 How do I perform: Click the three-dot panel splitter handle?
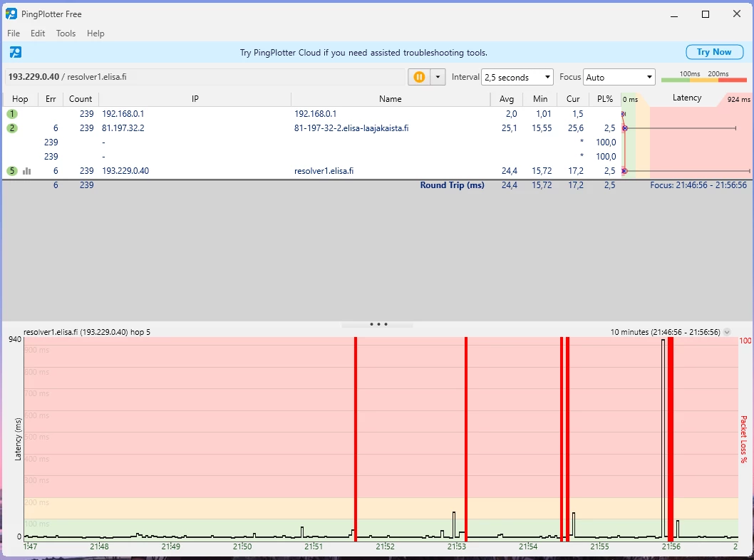tap(378, 324)
